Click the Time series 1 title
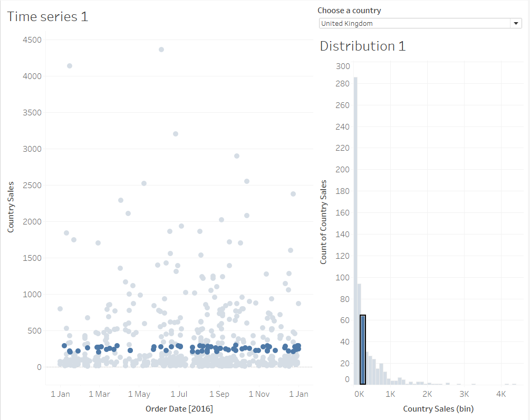Image resolution: width=530 pixels, height=420 pixels. coord(47,16)
